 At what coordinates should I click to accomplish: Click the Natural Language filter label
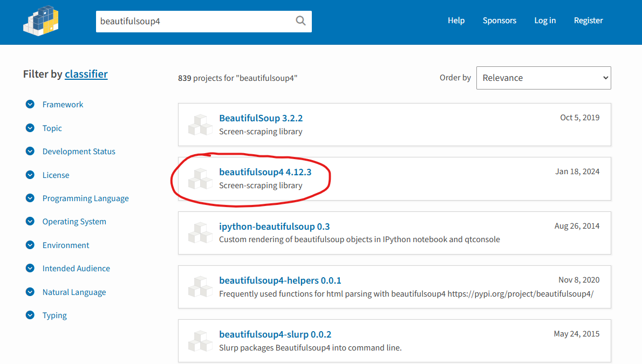click(x=74, y=292)
